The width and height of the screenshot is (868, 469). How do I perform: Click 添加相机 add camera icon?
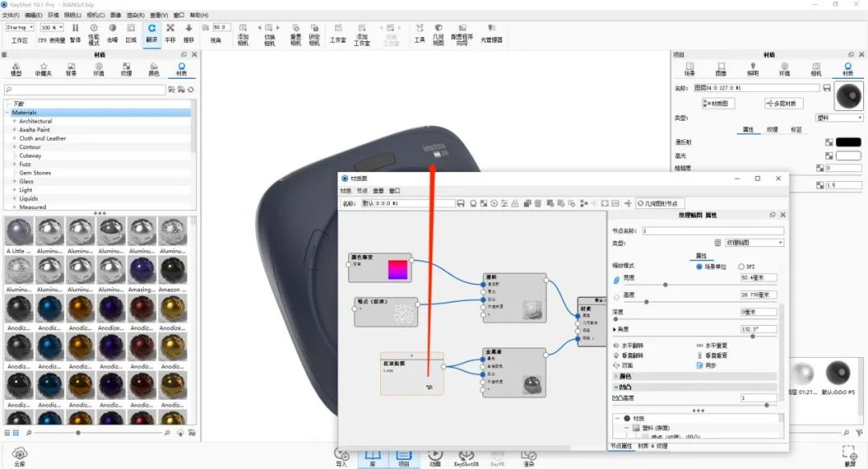[243, 28]
